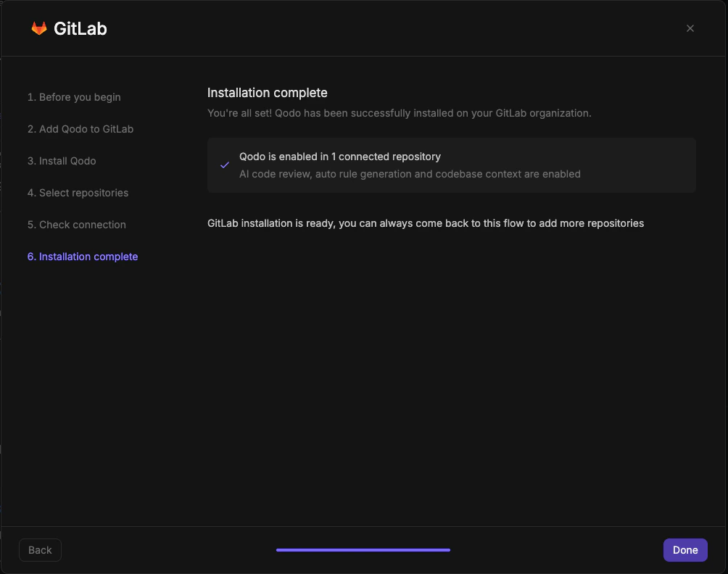Select step 3. Install Qodo

[x=62, y=161]
